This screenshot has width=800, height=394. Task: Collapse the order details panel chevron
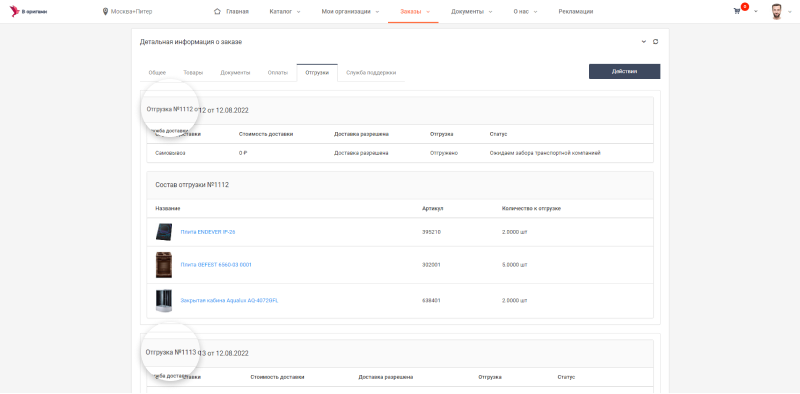[643, 42]
